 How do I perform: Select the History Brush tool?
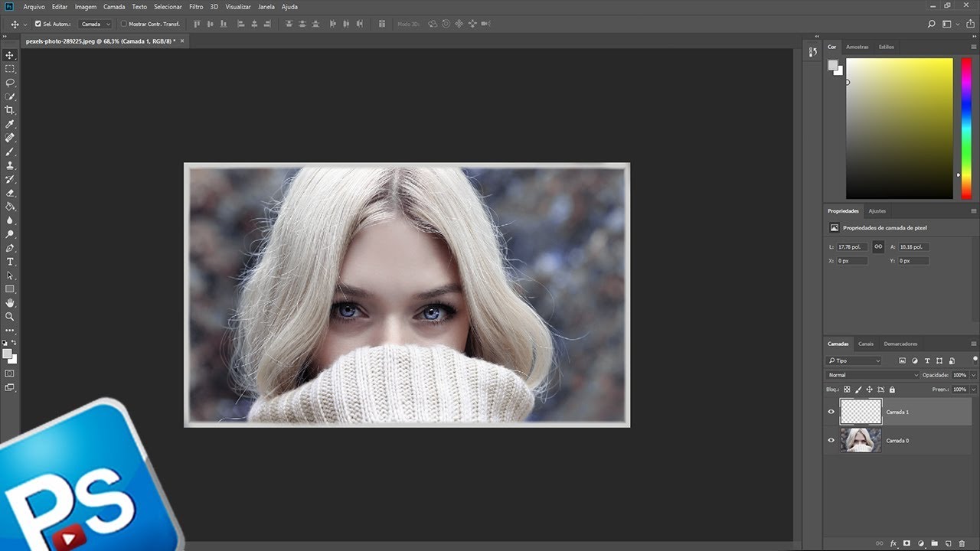point(10,179)
